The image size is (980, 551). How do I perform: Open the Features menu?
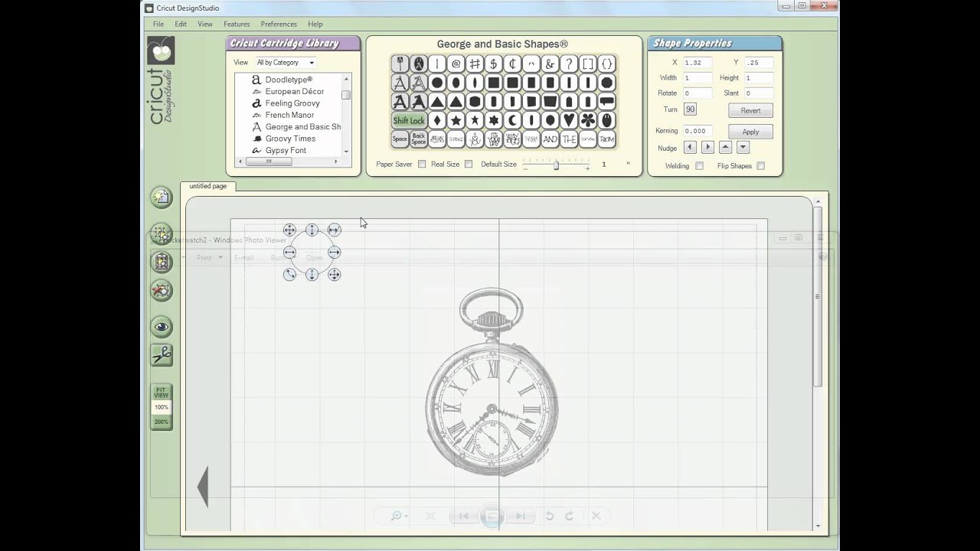pos(237,24)
